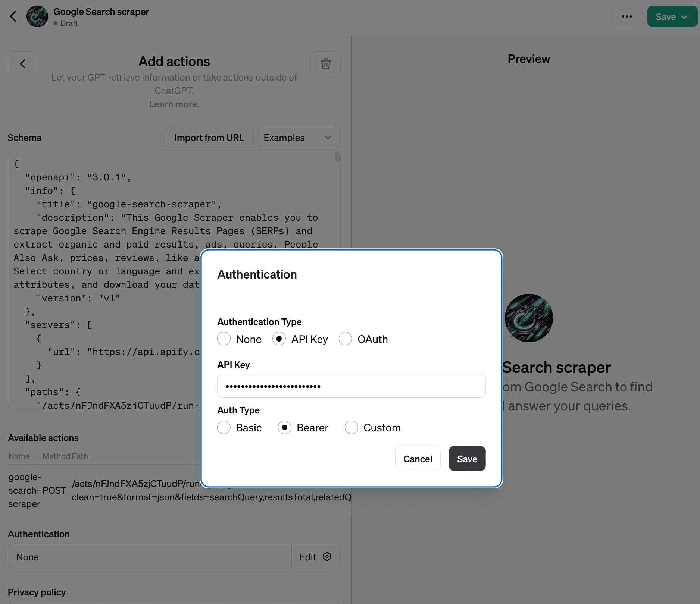Click the gear icon next to Edit
Screen dimensions: 700x604
327,556
